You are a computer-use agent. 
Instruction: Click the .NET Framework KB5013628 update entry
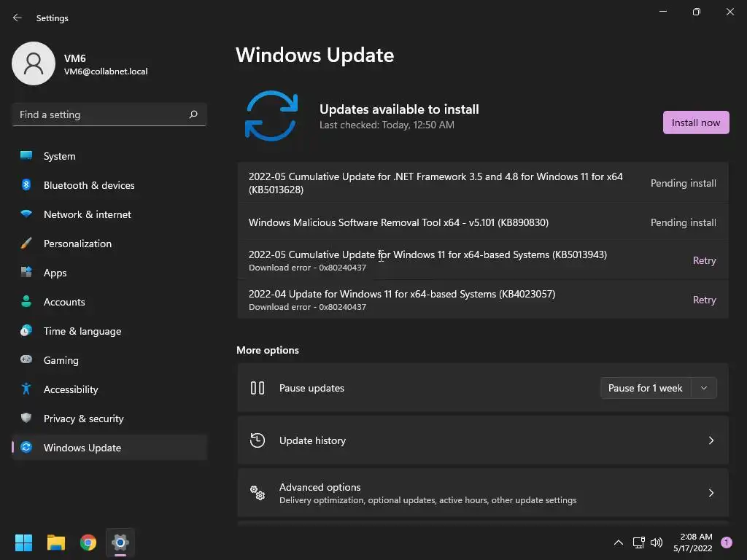click(x=483, y=183)
